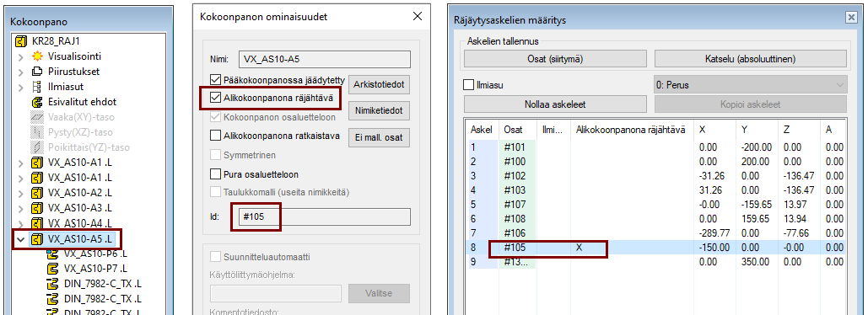Click the 'Nollaa askeleet' button

coord(555,104)
